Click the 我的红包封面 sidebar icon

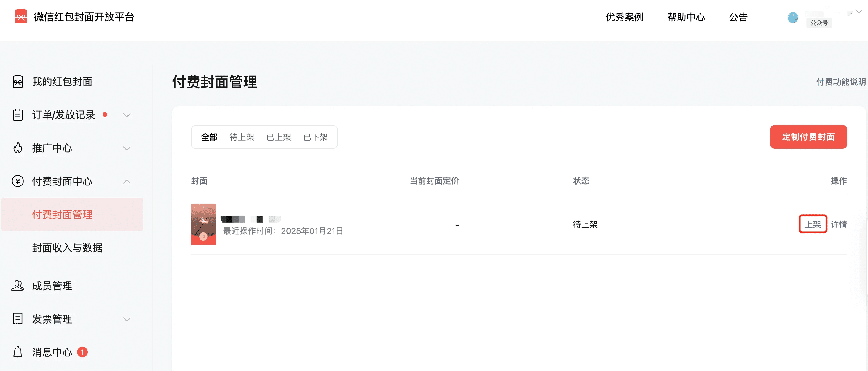click(18, 82)
